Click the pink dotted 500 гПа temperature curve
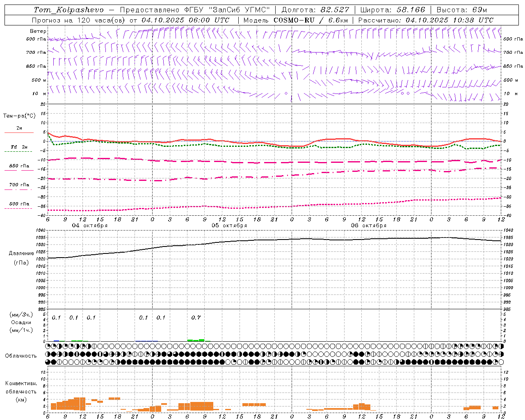The width and height of the screenshot is (525, 420). coord(274,206)
